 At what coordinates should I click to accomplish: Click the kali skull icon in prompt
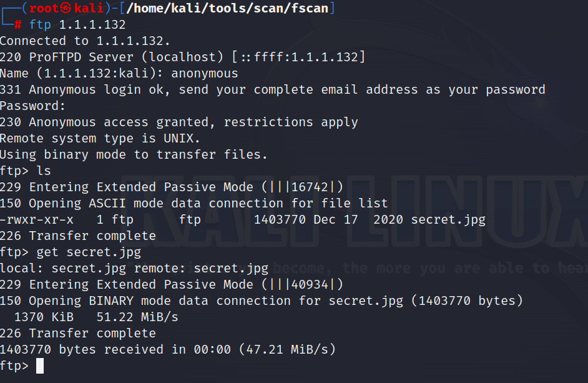tap(66, 8)
